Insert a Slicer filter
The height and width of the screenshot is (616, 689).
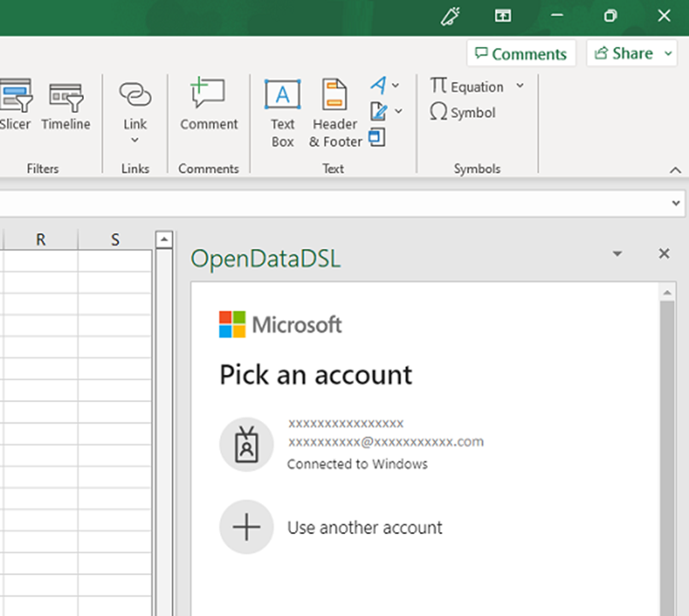click(15, 104)
